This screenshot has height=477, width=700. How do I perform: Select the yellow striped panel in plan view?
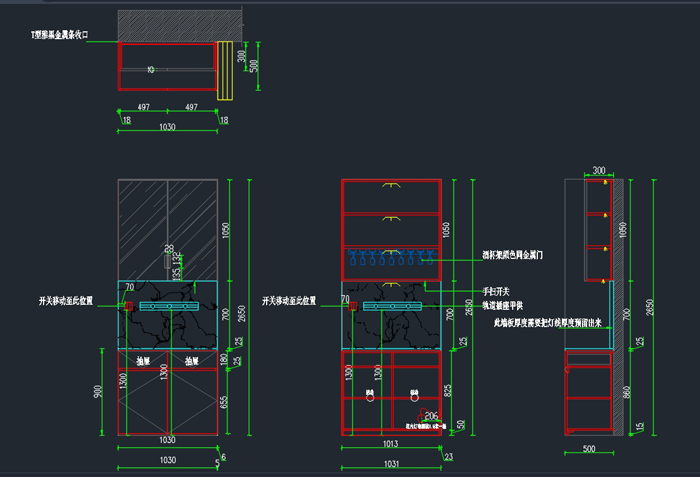225,71
